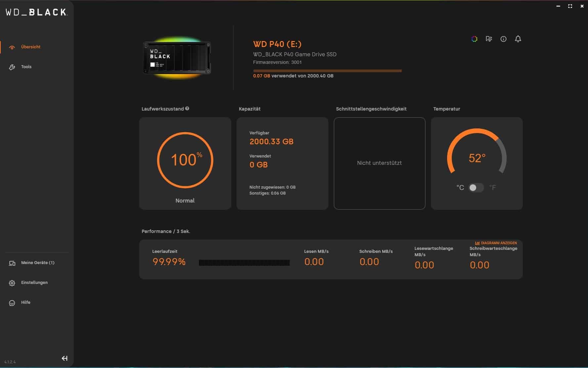588x368 pixels.
Task: Open the RGB lighting color wheel icon
Action: click(x=474, y=39)
